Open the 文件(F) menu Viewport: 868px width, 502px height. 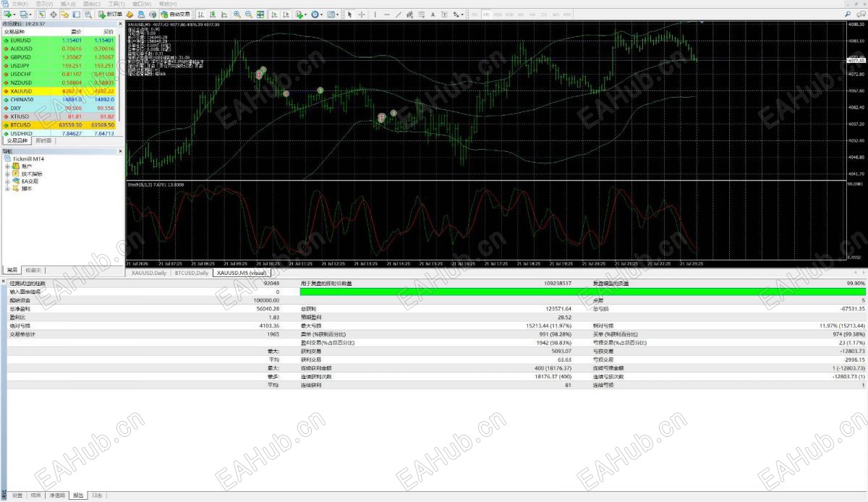pyautogui.click(x=20, y=4)
